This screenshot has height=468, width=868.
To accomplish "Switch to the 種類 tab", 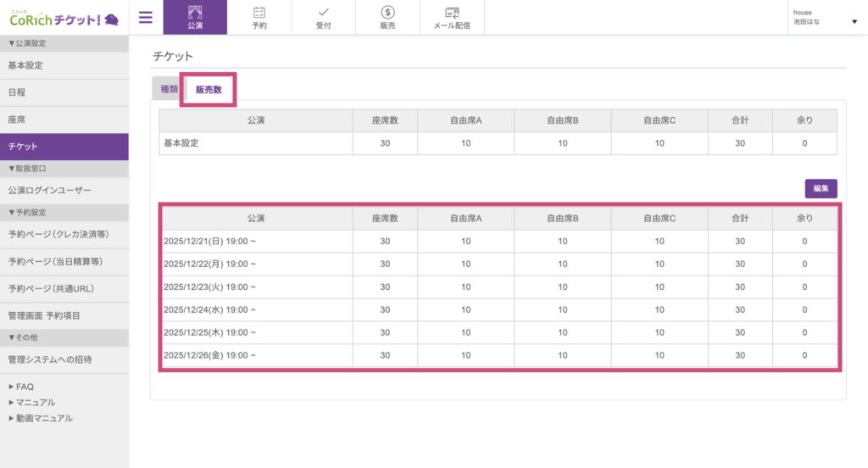I will pyautogui.click(x=169, y=90).
